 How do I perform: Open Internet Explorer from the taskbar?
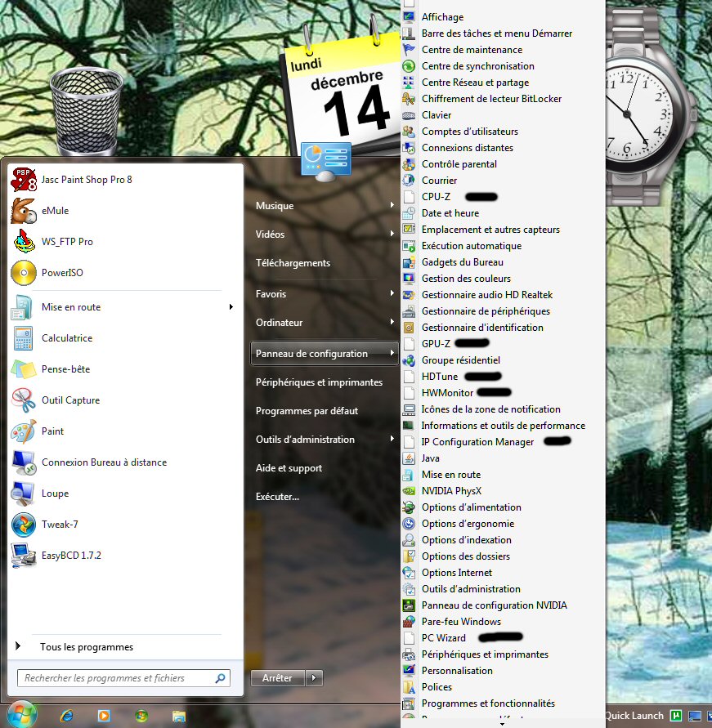pyautogui.click(x=67, y=716)
